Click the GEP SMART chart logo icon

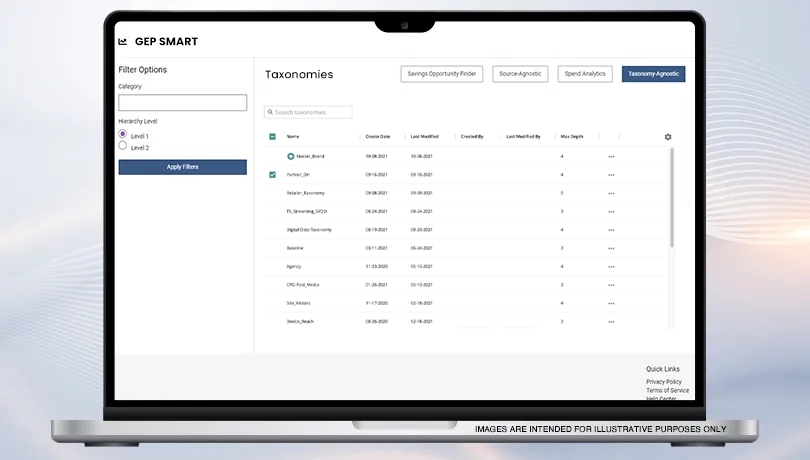coord(122,42)
